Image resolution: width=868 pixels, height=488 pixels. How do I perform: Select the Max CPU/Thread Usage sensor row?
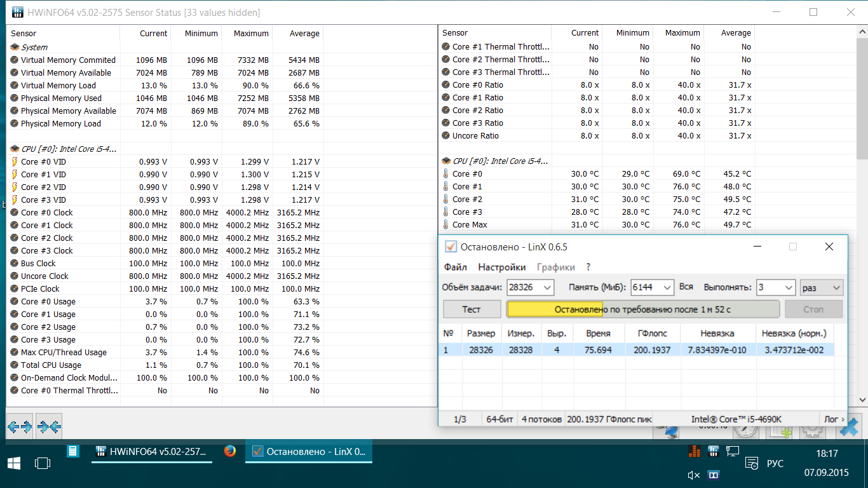click(x=165, y=352)
